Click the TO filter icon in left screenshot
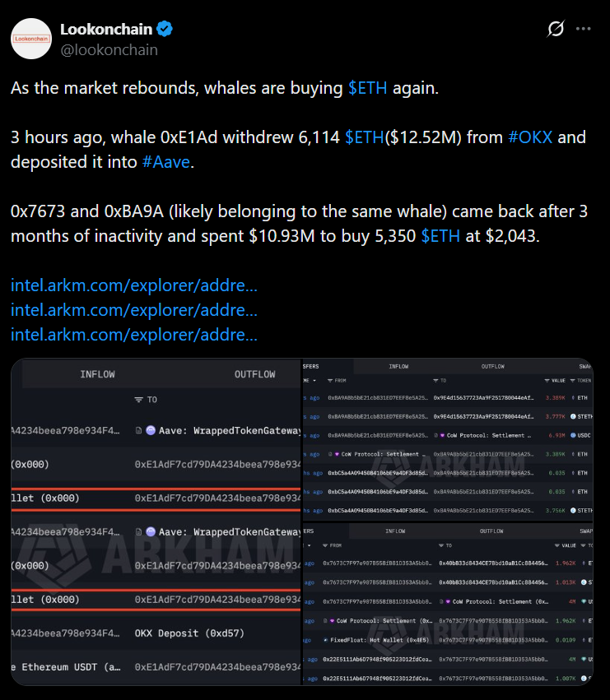Screen dimensions: 610x700 [x=139, y=400]
